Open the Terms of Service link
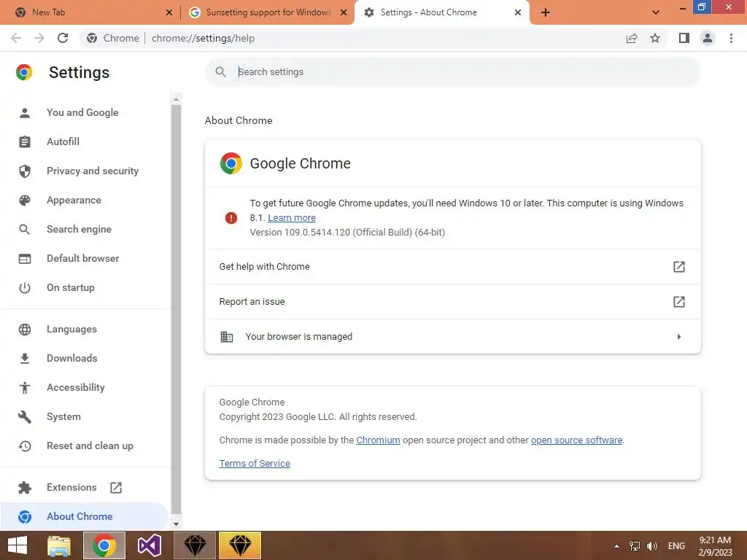747x560 pixels. click(x=255, y=463)
